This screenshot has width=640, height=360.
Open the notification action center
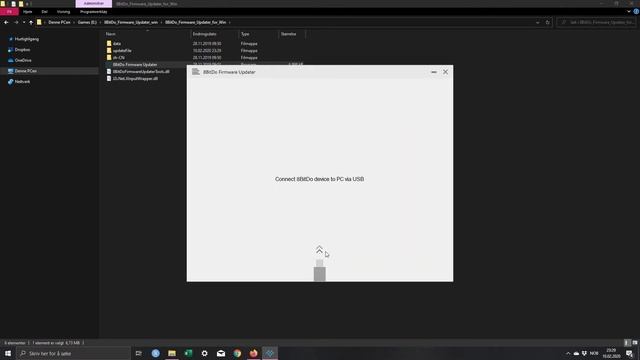629,353
